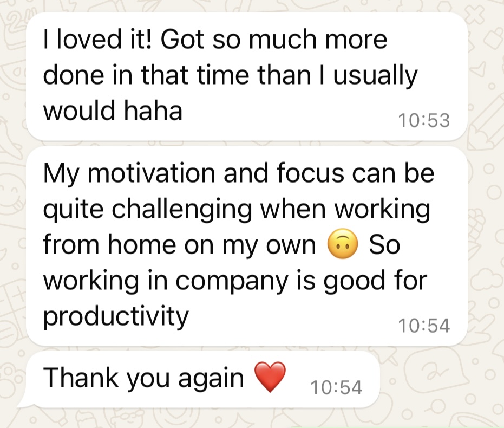Screen dimensions: 504x428
Task: Click the word "So" after the emoji
Action: tap(384, 246)
